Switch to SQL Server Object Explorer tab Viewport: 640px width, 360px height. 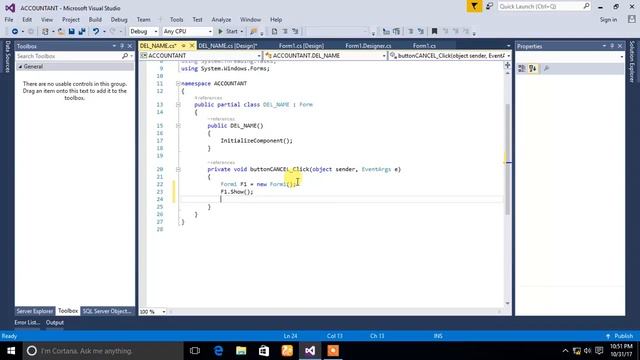[107, 311]
